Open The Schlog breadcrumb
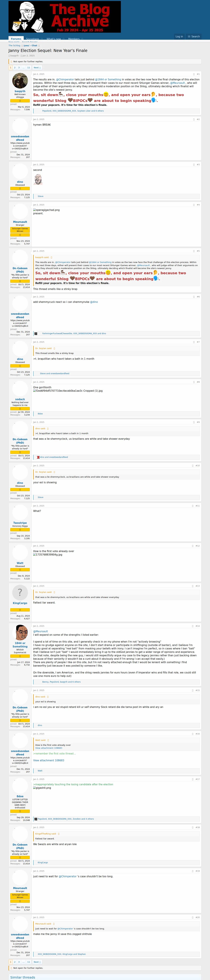This screenshot has height=980, width=210. pos(15,46)
